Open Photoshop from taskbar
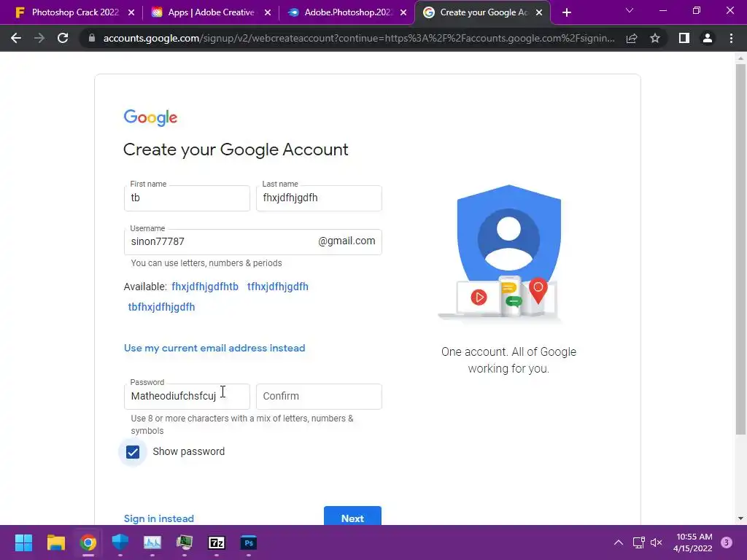This screenshot has height=560, width=747. click(249, 542)
